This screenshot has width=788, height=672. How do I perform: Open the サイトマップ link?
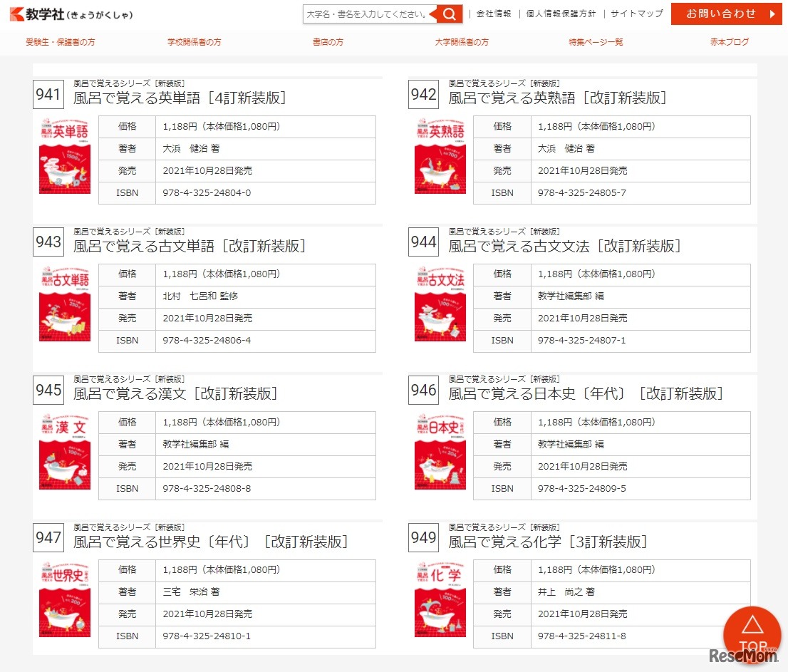(637, 14)
